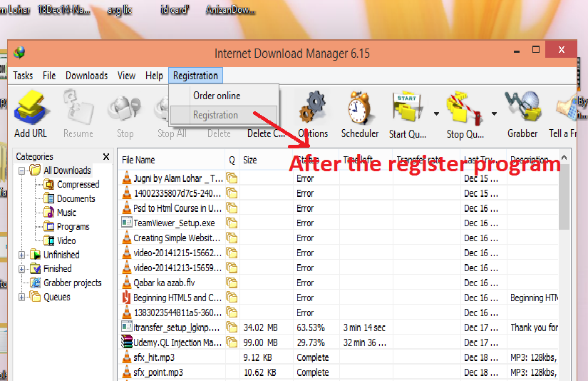Launch the Grabber tool icon
Image resolution: width=588 pixels, height=381 pixels.
click(522, 107)
